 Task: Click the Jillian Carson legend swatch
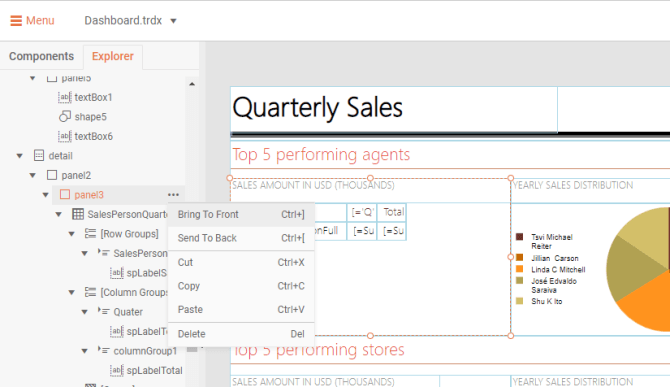click(520, 257)
